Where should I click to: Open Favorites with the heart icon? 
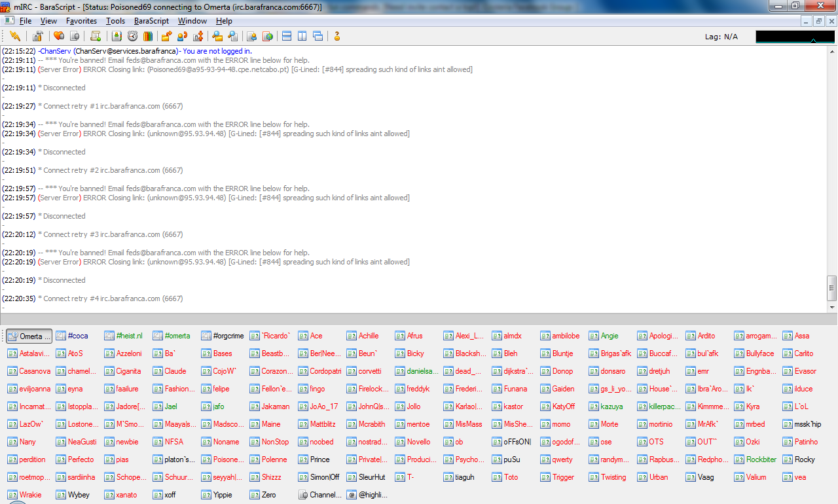click(59, 36)
